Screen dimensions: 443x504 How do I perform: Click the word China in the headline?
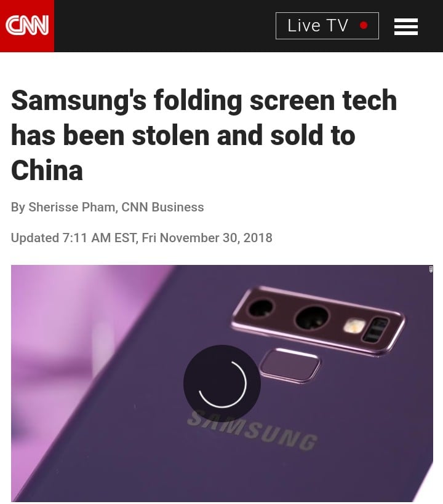click(x=47, y=170)
